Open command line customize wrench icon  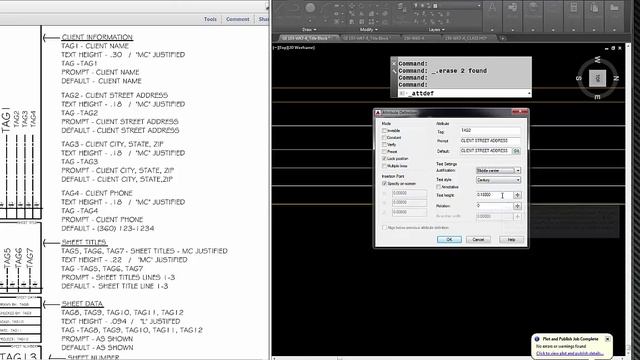(394, 71)
